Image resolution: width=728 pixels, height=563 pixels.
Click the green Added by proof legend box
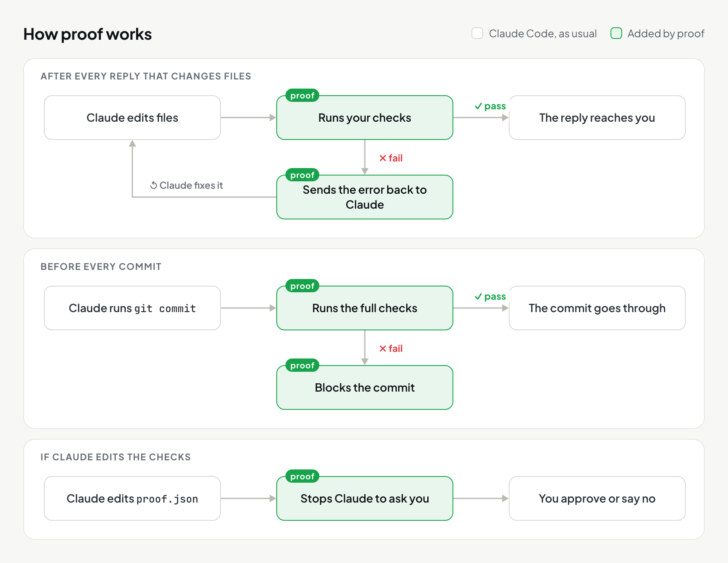pyautogui.click(x=616, y=33)
